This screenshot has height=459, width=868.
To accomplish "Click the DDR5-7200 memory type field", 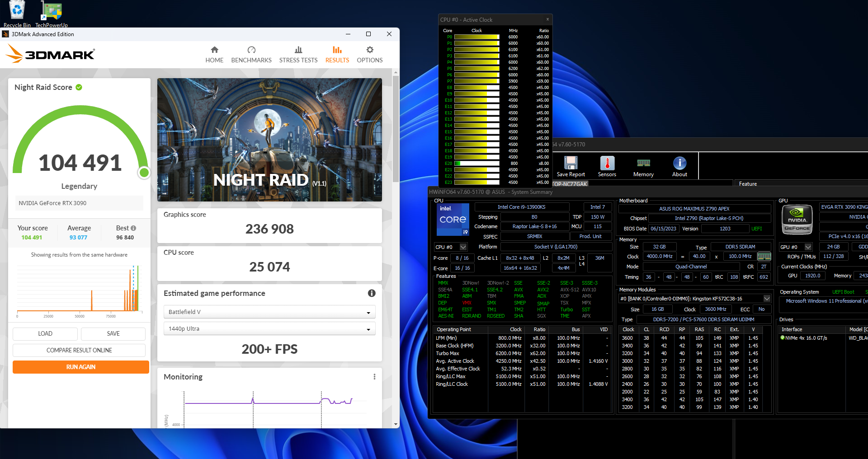I will pyautogui.click(x=703, y=319).
